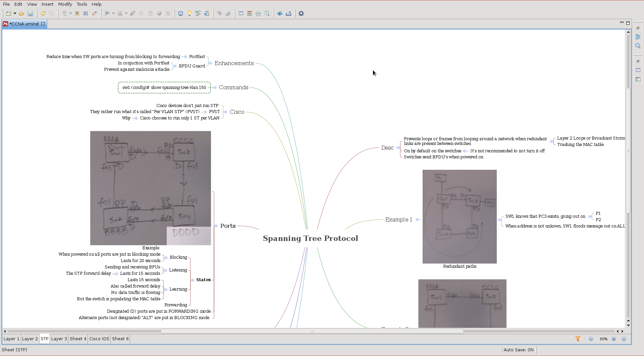This screenshot has height=356, width=644.
Task: Click the clock revisions icon in toolbar
Action: [258, 13]
